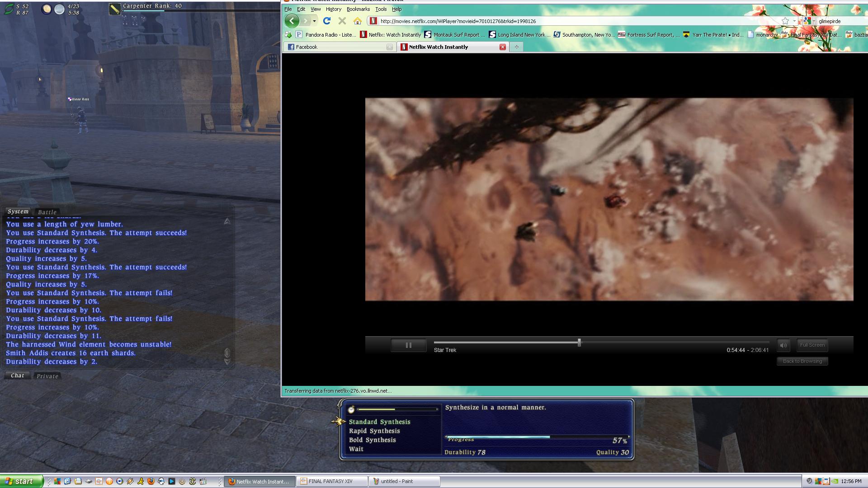Viewport: 868px width, 488px height.
Task: Go forward in Firefox
Action: (306, 21)
